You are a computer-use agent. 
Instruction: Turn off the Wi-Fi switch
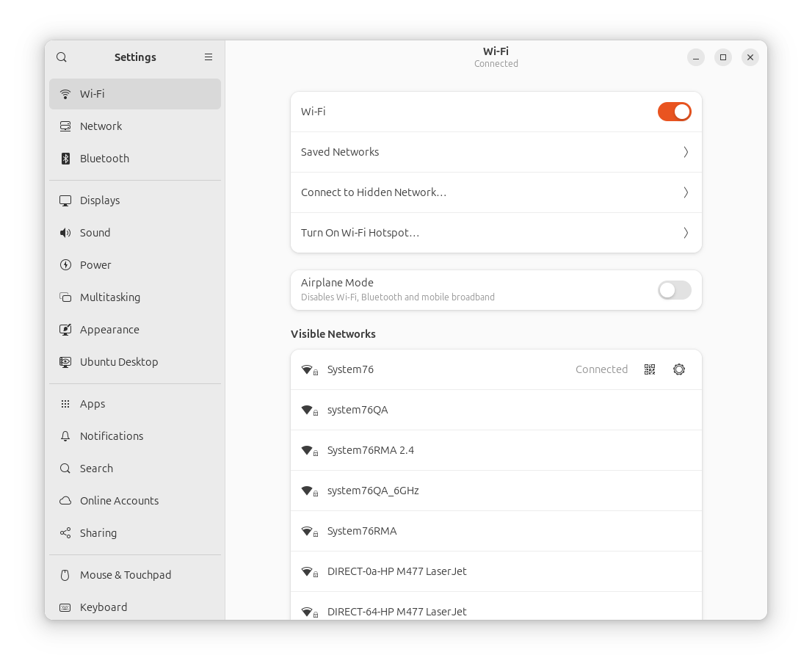(674, 112)
